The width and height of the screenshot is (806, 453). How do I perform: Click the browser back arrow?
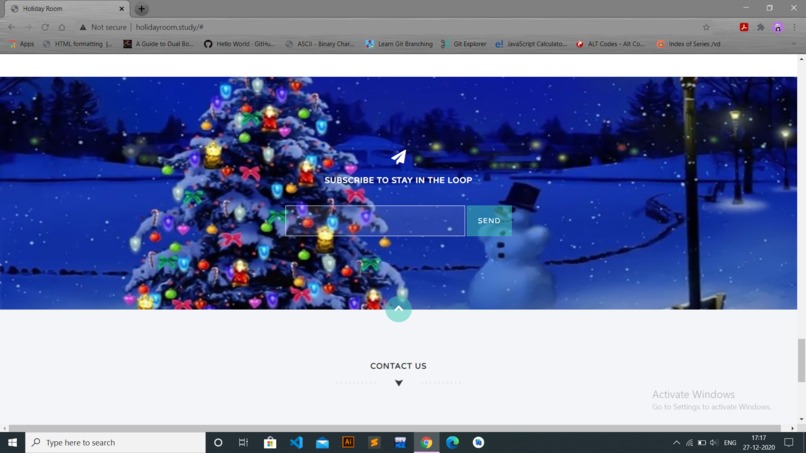(x=11, y=27)
